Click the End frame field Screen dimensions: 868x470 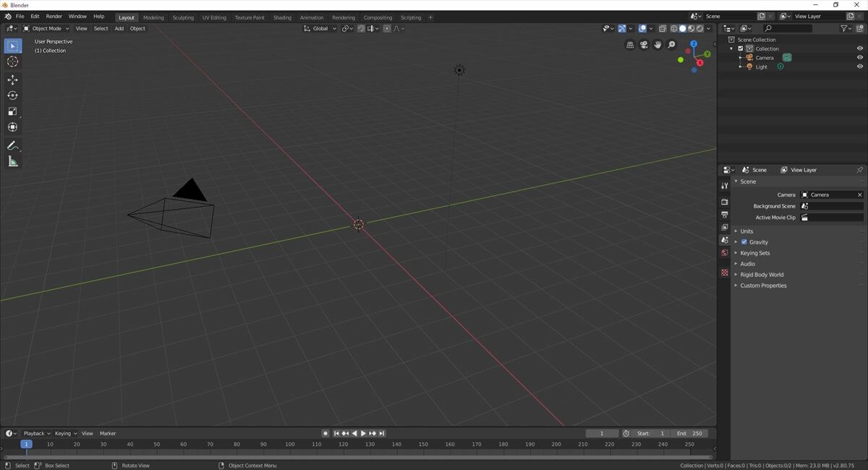pos(689,433)
